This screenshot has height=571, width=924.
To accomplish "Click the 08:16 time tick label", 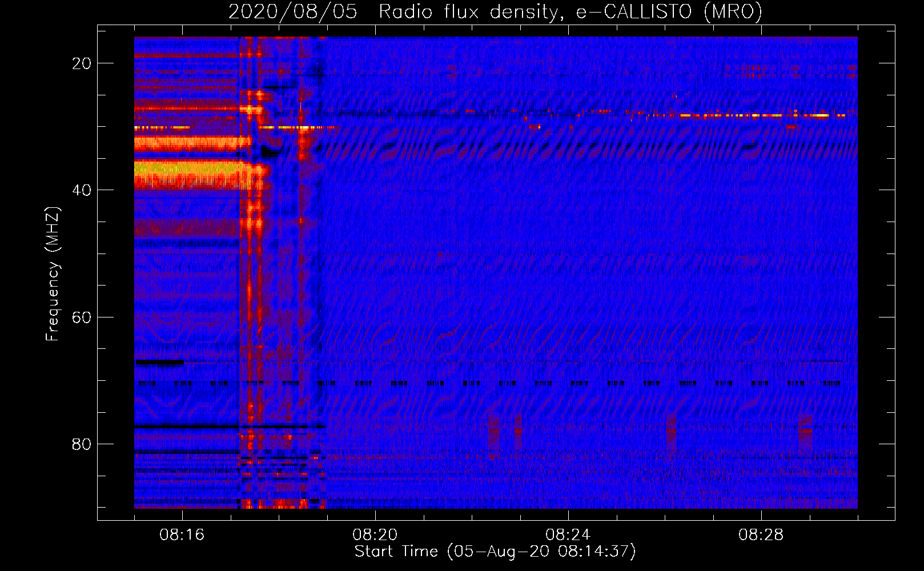I will [x=182, y=535].
